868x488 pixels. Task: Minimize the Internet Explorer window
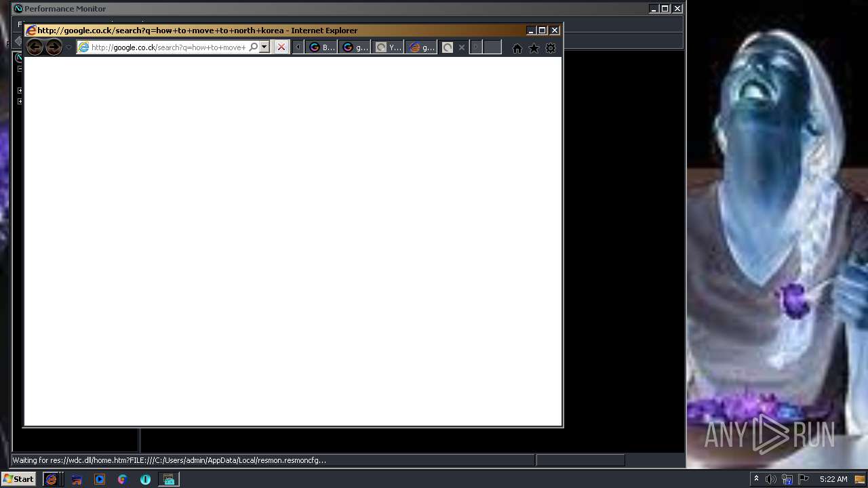(x=531, y=30)
